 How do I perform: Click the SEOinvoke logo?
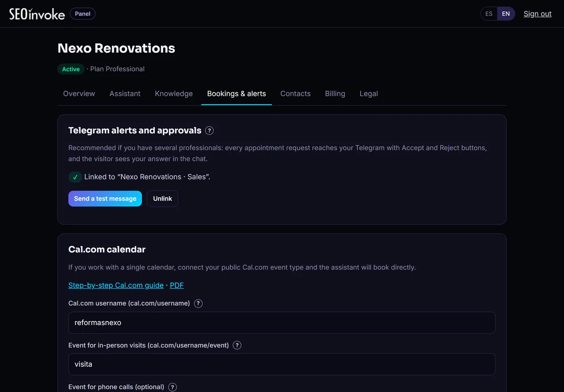point(37,14)
